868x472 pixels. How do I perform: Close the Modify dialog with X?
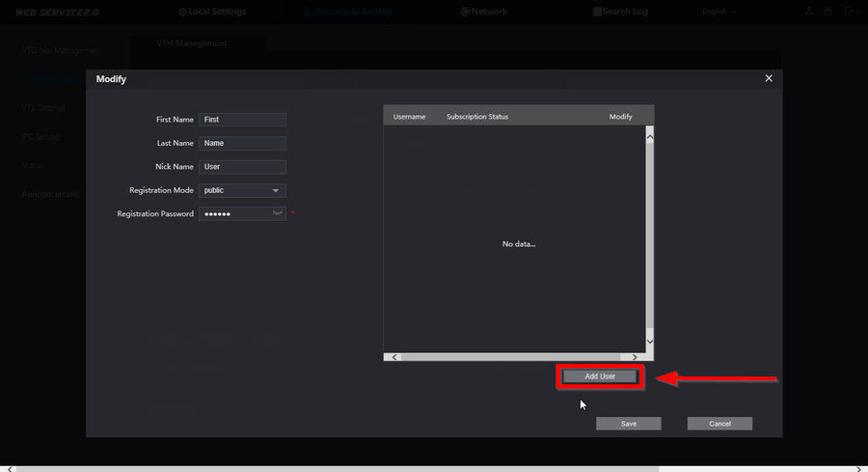pos(769,78)
